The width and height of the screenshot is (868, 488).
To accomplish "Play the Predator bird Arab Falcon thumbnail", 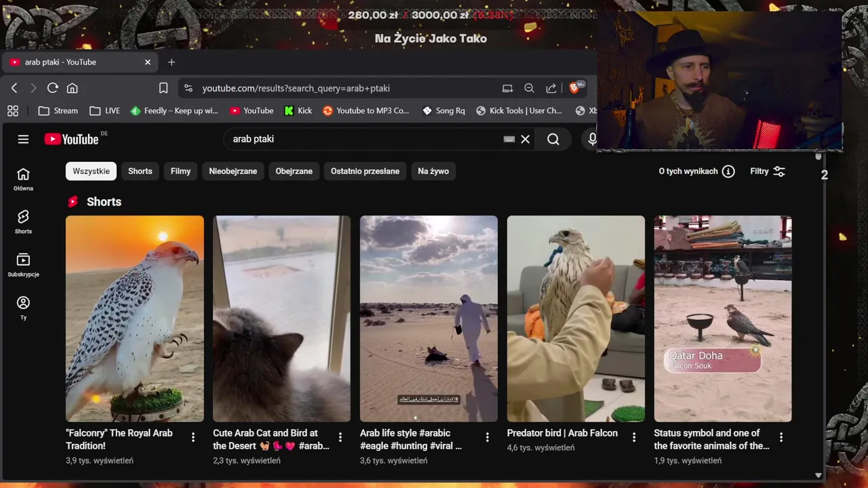I will point(576,319).
